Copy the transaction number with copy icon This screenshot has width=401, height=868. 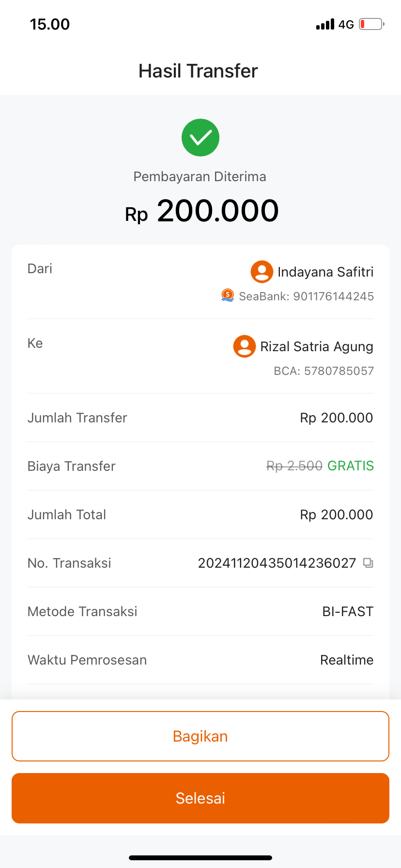[x=368, y=563]
